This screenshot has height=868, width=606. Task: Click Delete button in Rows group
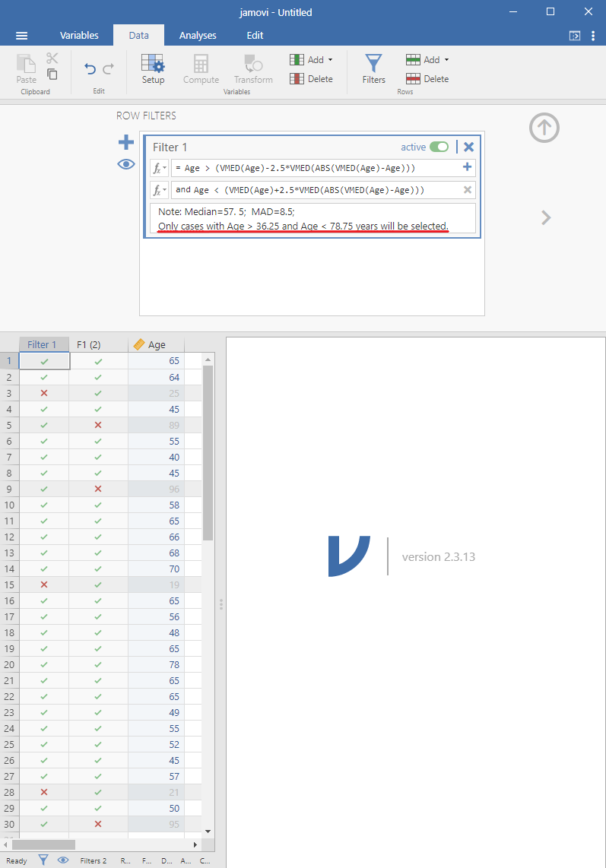coord(427,79)
